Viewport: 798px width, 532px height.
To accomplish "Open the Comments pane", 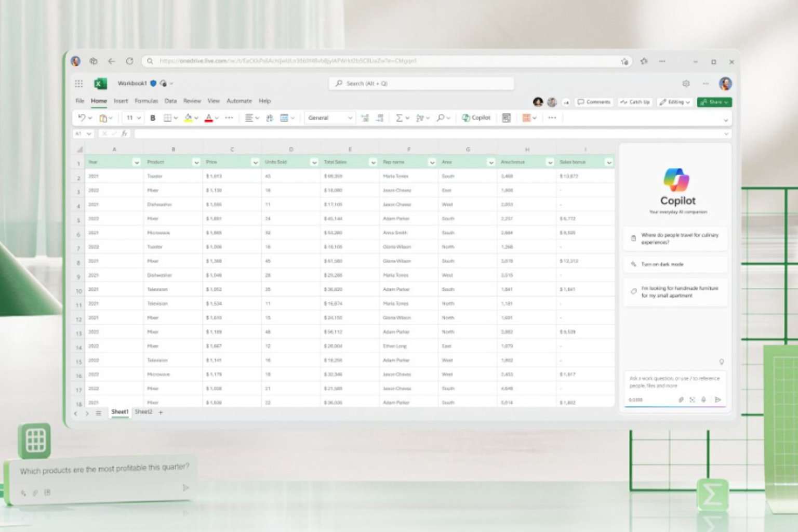I will tap(594, 102).
